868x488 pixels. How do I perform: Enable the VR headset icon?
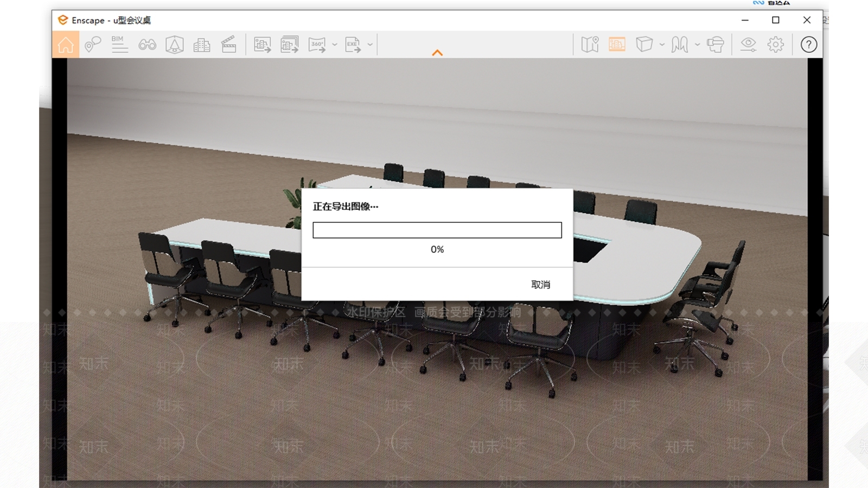tap(716, 44)
